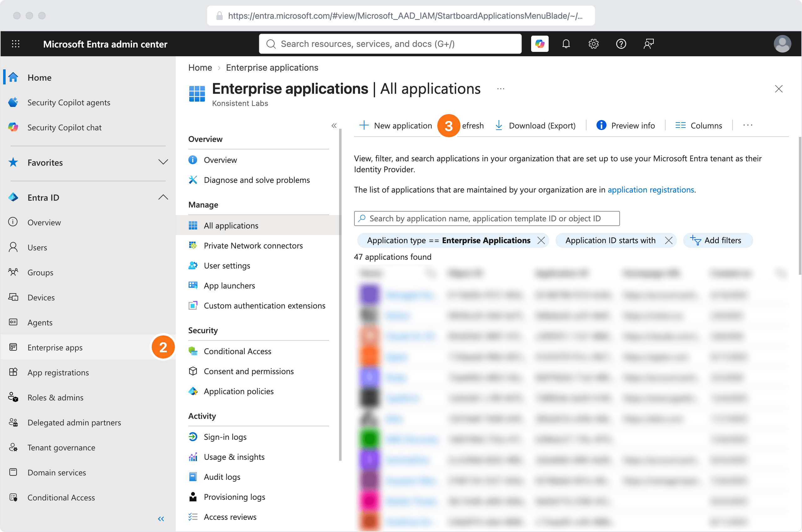This screenshot has width=802, height=532.
Task: Open the notifications bell
Action: pos(566,44)
